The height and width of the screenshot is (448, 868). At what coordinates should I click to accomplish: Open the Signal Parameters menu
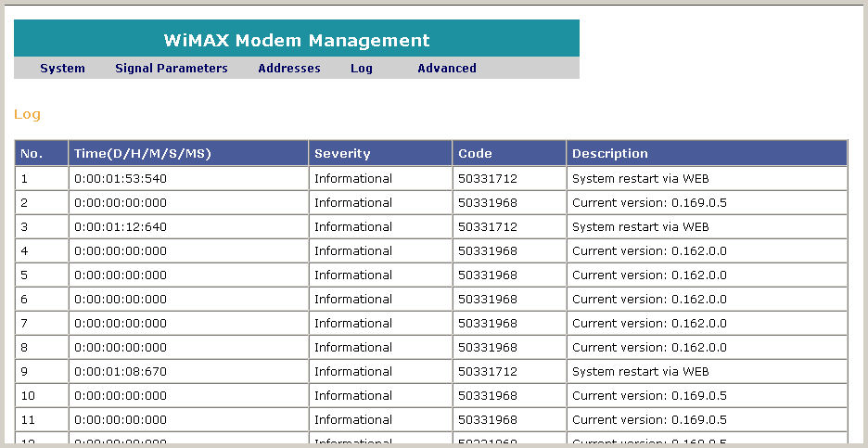coord(171,68)
